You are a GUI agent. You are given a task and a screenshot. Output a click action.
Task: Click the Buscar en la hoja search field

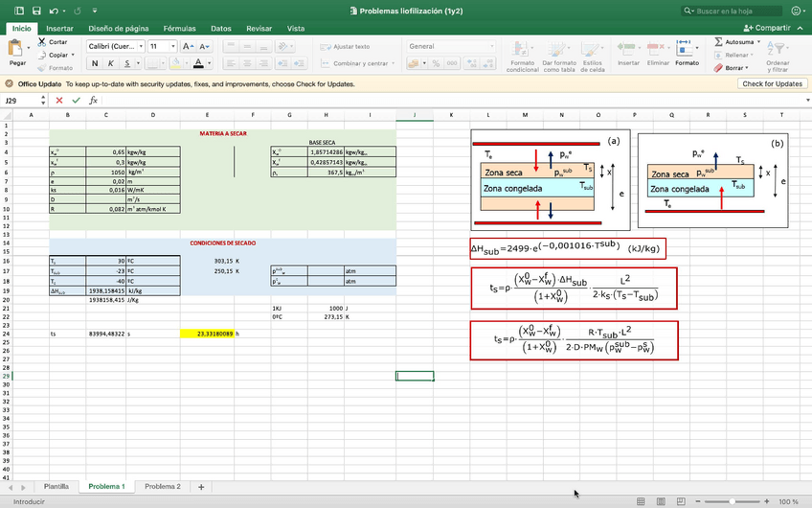(731, 11)
